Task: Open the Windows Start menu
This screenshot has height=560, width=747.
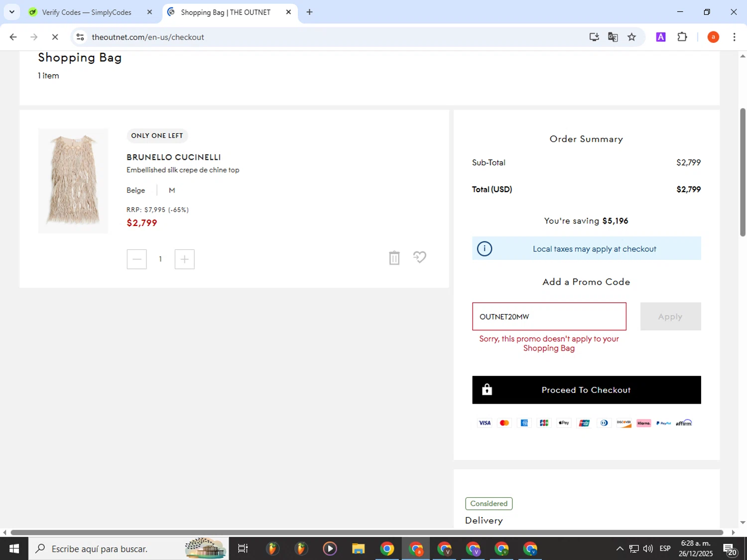Action: [x=14, y=549]
